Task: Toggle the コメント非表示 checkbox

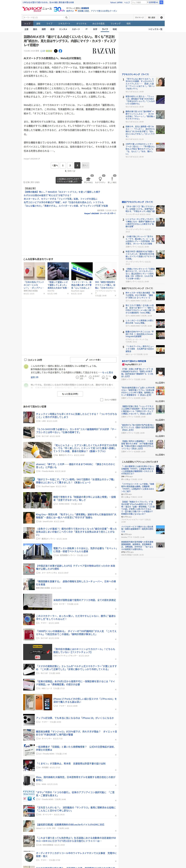Action: pyautogui.click(x=102, y=400)
